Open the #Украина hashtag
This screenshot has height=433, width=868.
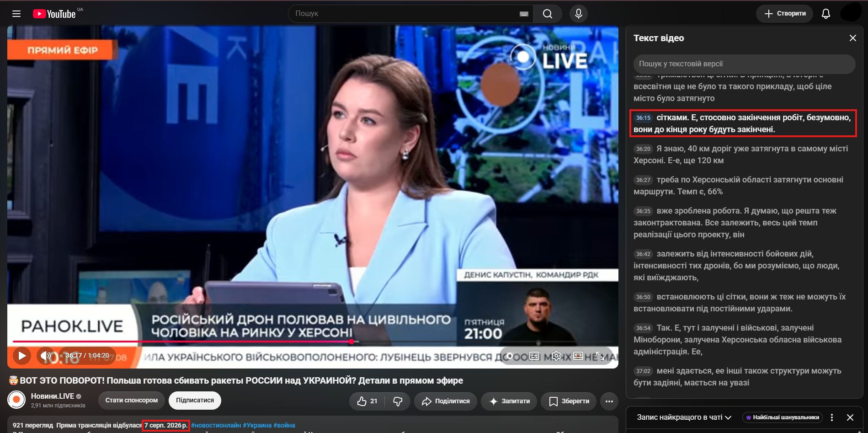click(257, 425)
